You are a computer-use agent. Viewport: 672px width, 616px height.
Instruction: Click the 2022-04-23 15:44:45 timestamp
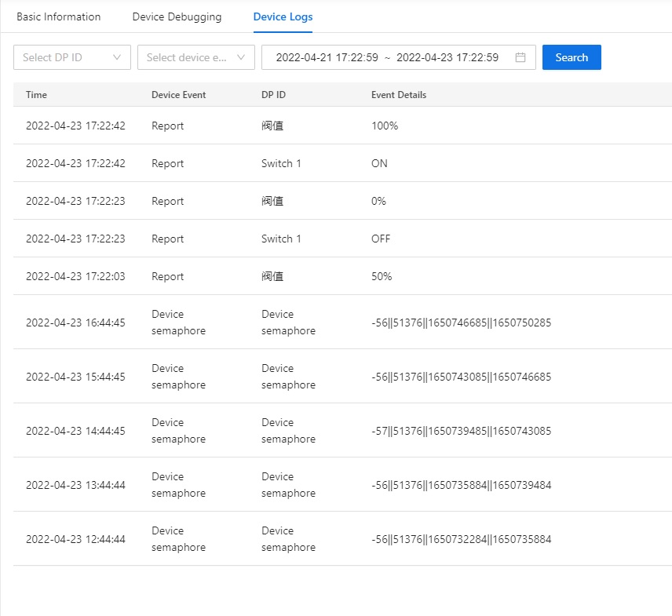(75, 377)
